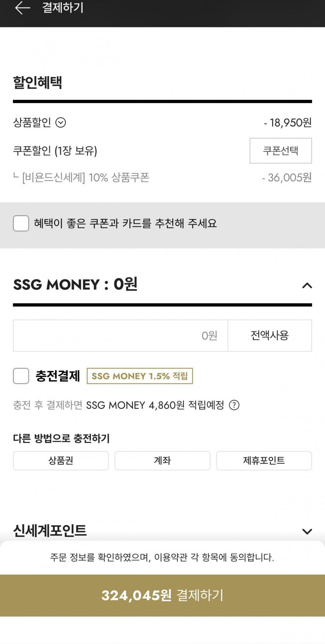Screen dimensions: 325x644
Task: Expand the 상품할인 details chevron
Action: tap(61, 123)
